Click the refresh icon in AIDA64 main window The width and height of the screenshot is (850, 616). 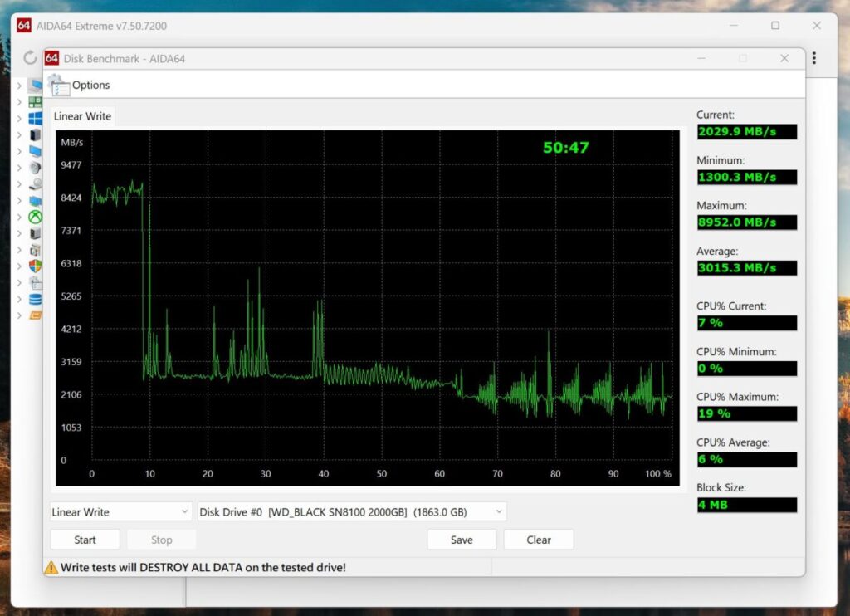(30, 57)
